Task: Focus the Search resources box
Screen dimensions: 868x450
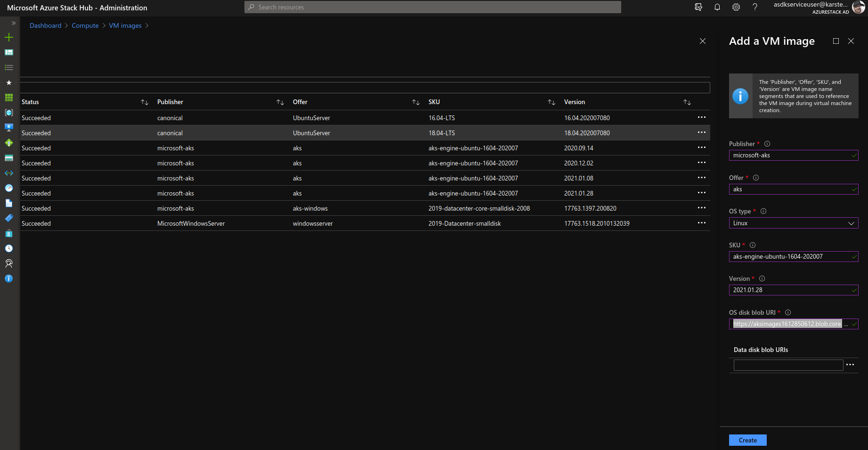Action: pos(432,7)
